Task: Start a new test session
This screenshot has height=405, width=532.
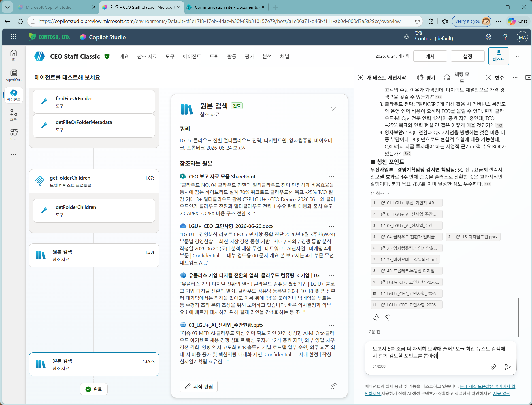Action: pos(382,78)
